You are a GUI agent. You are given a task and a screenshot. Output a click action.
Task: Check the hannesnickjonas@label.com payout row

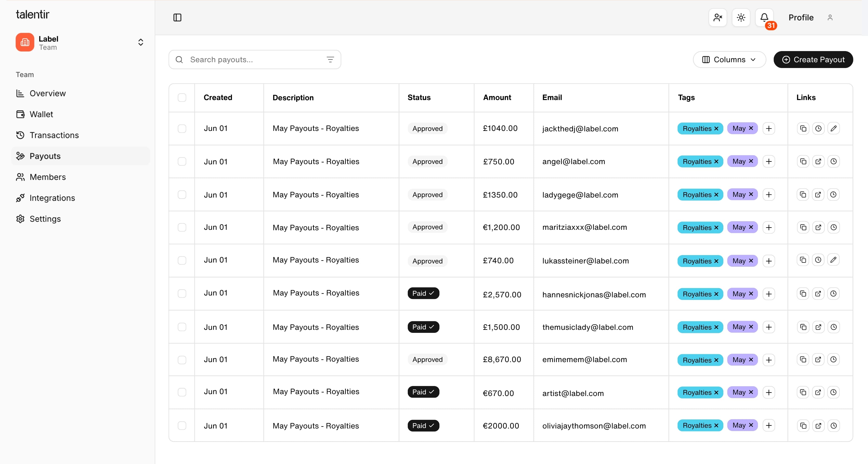coord(182,293)
